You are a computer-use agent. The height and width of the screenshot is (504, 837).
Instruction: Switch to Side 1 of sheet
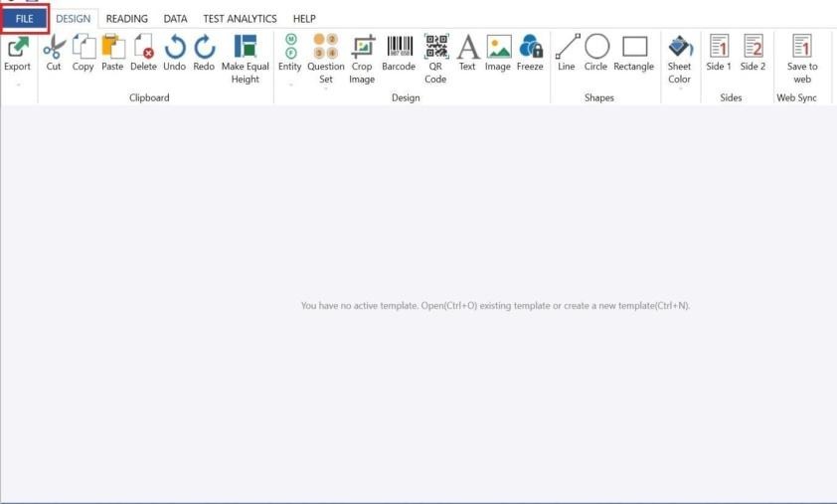click(719, 53)
